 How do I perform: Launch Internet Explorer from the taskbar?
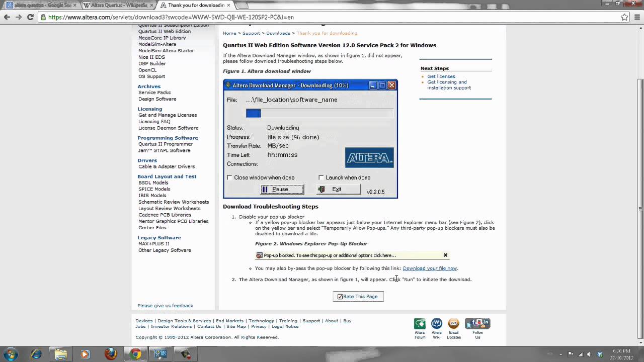pyautogui.click(x=36, y=354)
